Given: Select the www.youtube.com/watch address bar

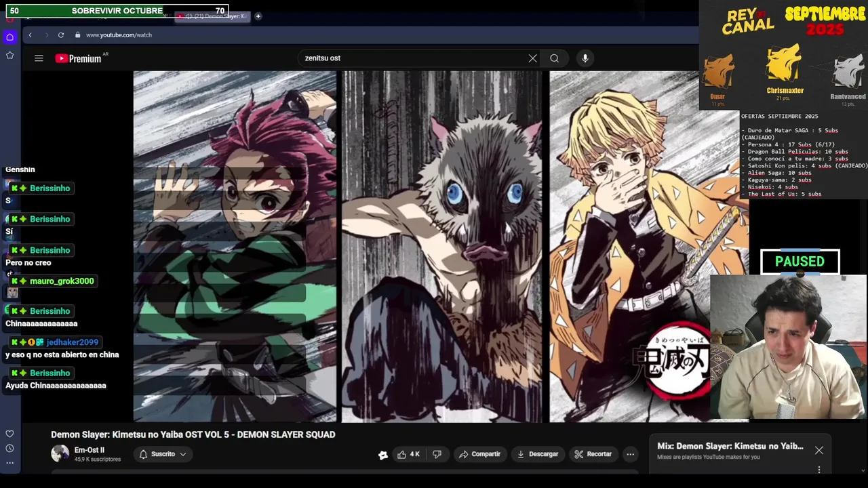Looking at the screenshot, I should coord(119,35).
